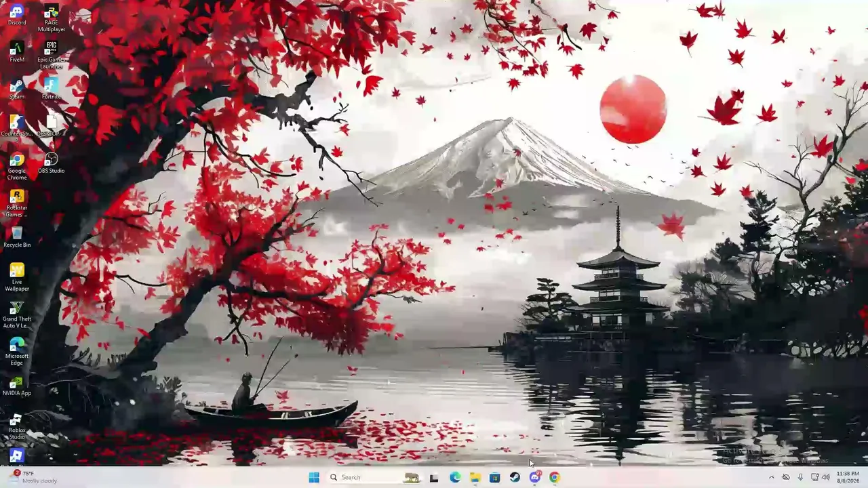
Task: Click the taskbar Search box
Action: coord(374,477)
